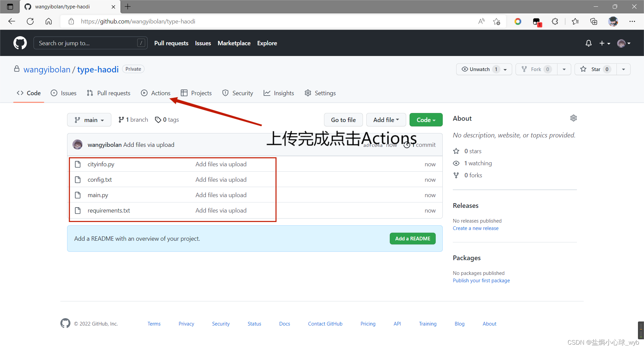Open Create a new release link
644x349 pixels.
tap(476, 228)
